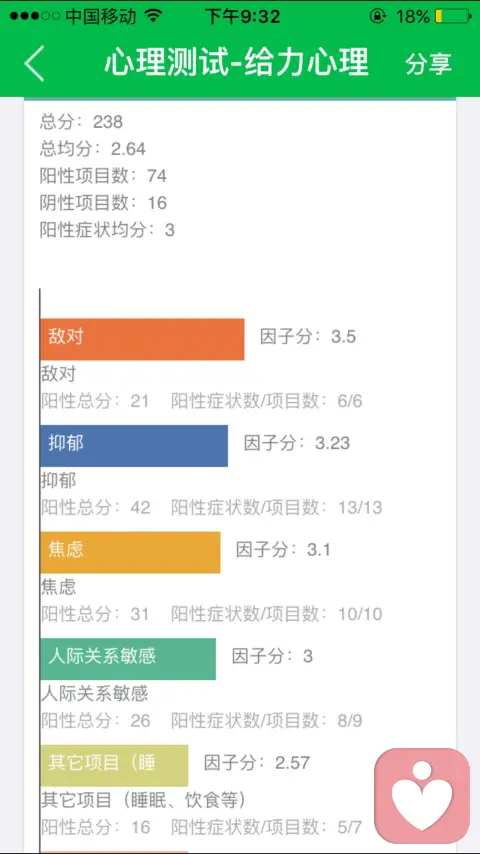Tap 因子分: 3.5 beside 敌对

308,337
